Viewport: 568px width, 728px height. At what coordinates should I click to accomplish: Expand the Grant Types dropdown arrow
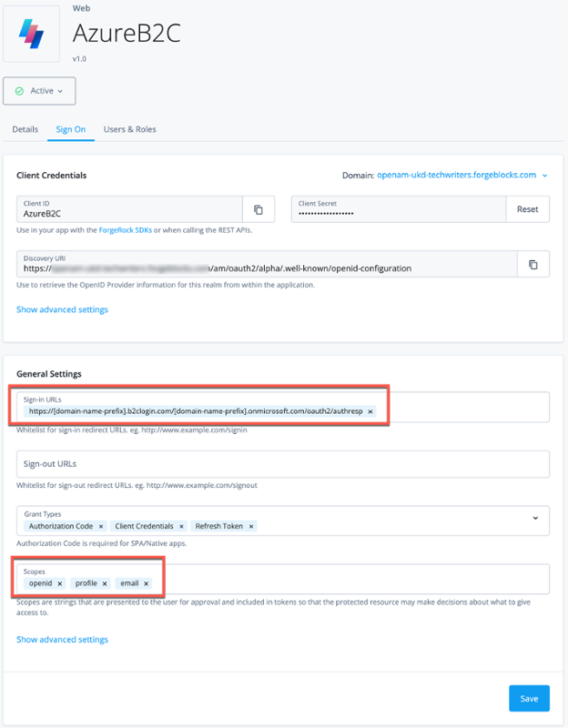click(535, 518)
